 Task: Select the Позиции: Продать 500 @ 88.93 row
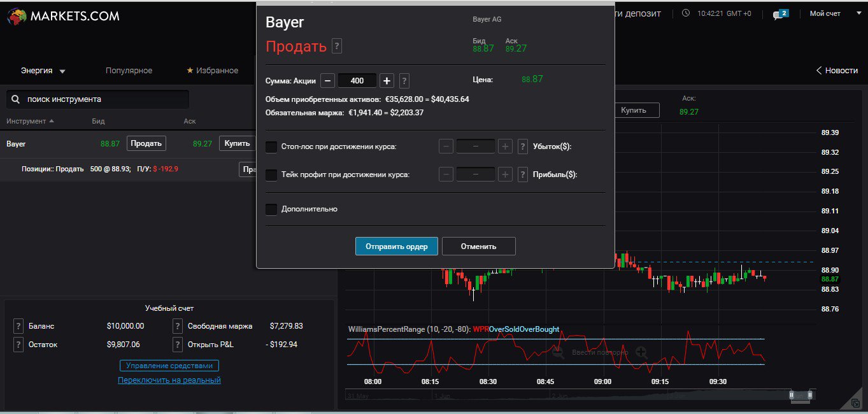pyautogui.click(x=127, y=169)
